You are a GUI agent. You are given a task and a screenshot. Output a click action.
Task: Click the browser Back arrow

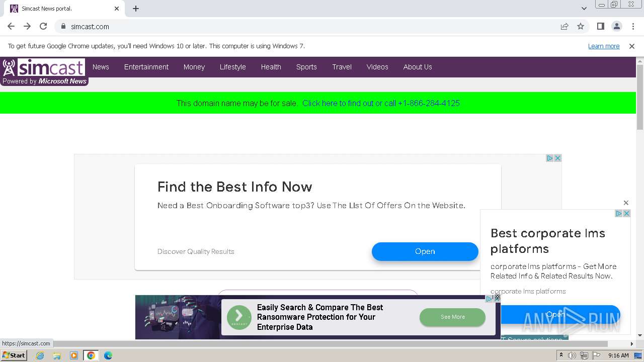(x=11, y=26)
